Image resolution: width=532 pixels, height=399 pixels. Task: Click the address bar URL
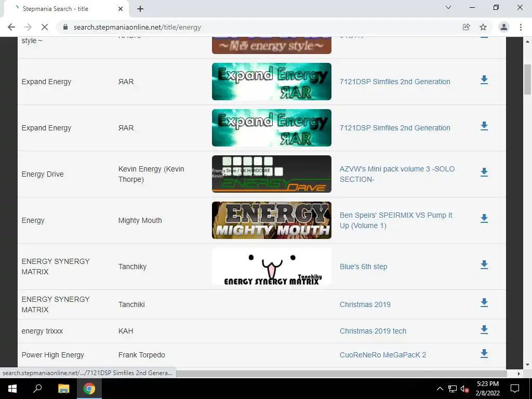[137, 27]
